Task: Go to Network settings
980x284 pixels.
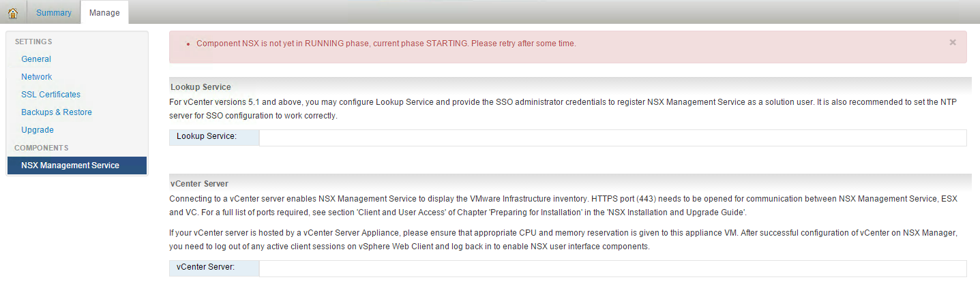Action: (37, 77)
